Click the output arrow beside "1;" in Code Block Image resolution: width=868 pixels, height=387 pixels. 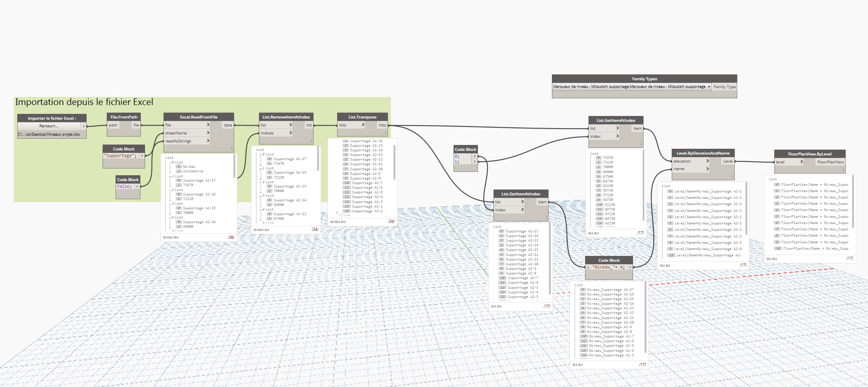coord(475,162)
